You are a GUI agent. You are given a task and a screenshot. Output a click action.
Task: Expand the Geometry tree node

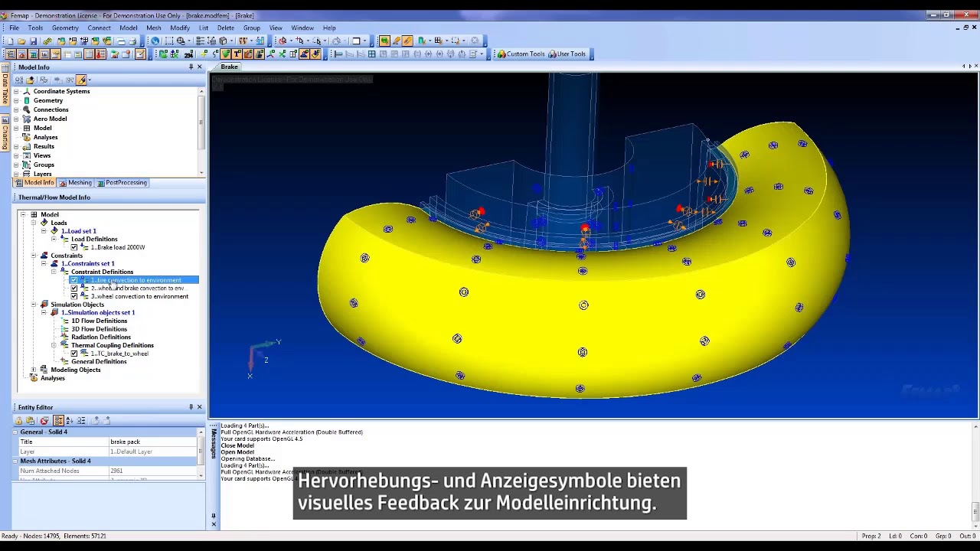[16, 100]
